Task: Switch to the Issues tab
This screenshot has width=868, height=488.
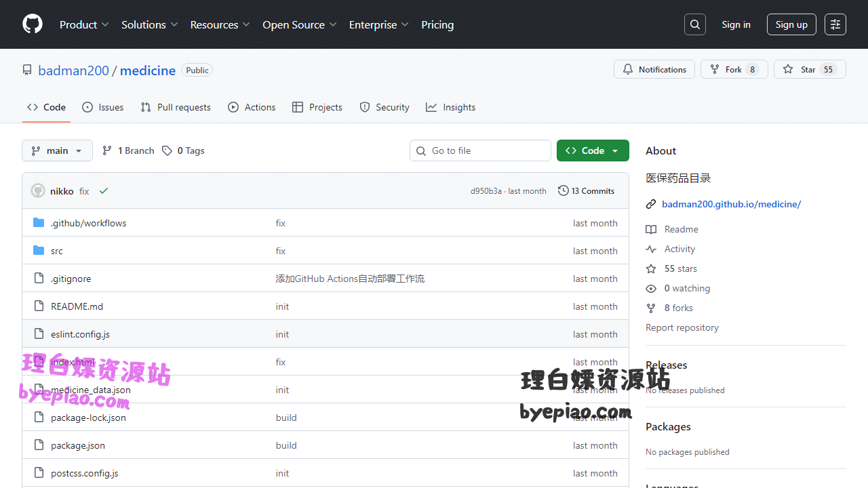Action: 103,107
